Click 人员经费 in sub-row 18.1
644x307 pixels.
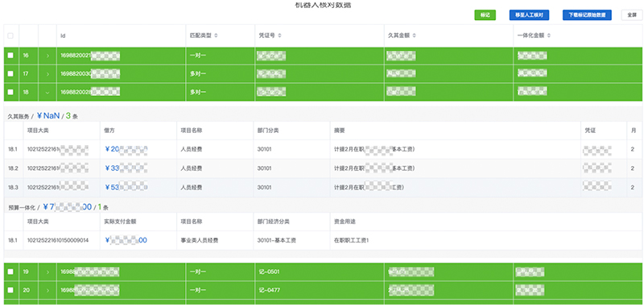pyautogui.click(x=192, y=150)
